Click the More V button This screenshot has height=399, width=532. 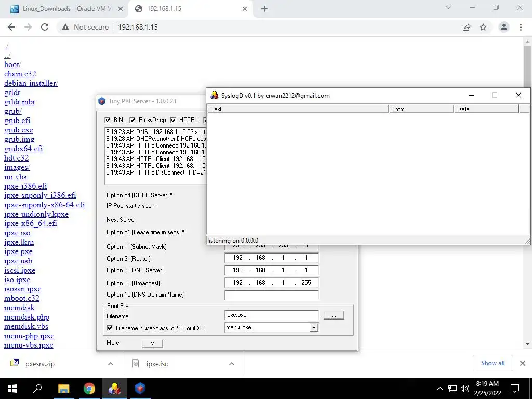point(152,343)
